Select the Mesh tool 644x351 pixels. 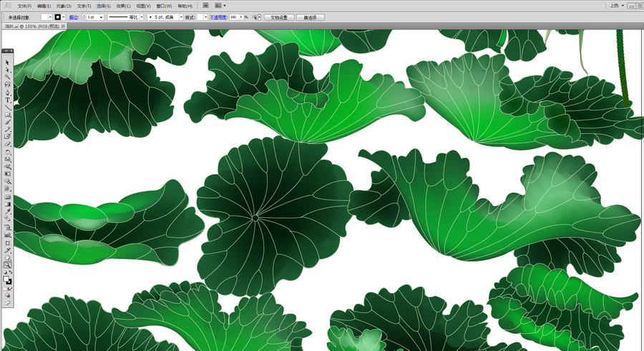[7, 196]
